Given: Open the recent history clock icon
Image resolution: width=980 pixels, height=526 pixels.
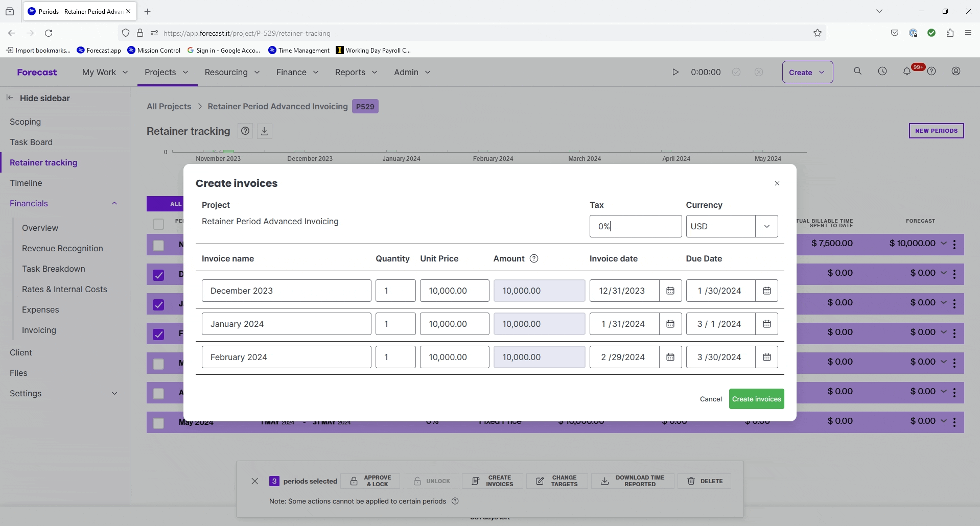Looking at the screenshot, I should [882, 71].
